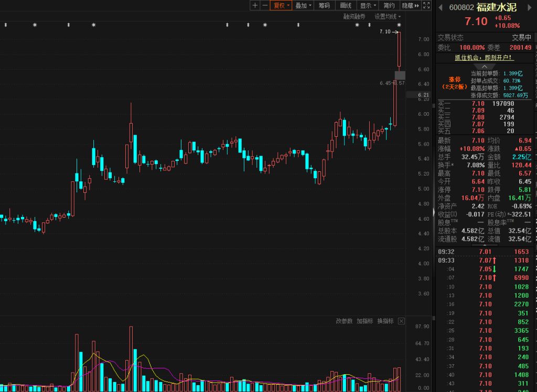Zoom in chart with plus icon

(x=255, y=5)
